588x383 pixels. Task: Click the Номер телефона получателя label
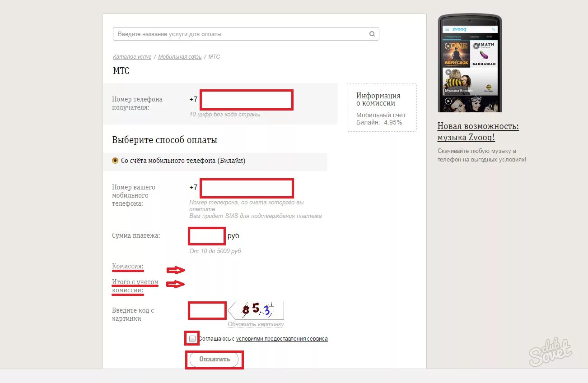pos(137,103)
